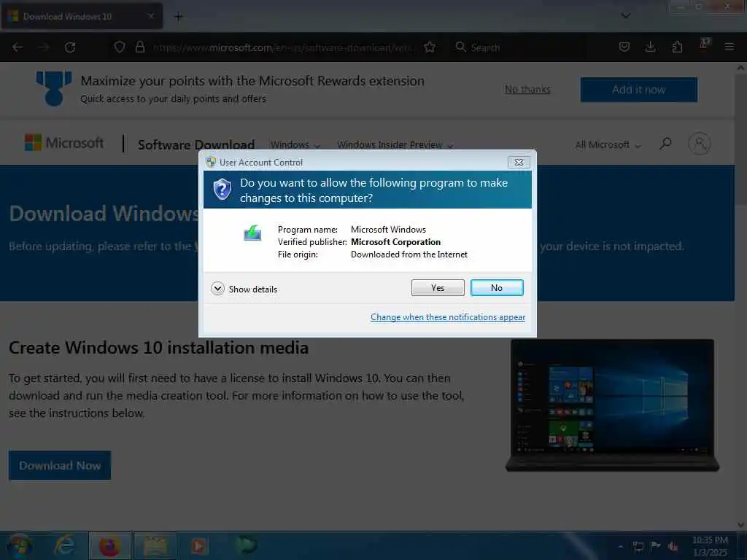Click the taskbar clock showing 10:35 PM
Image resolution: width=747 pixels, height=560 pixels.
(710, 546)
